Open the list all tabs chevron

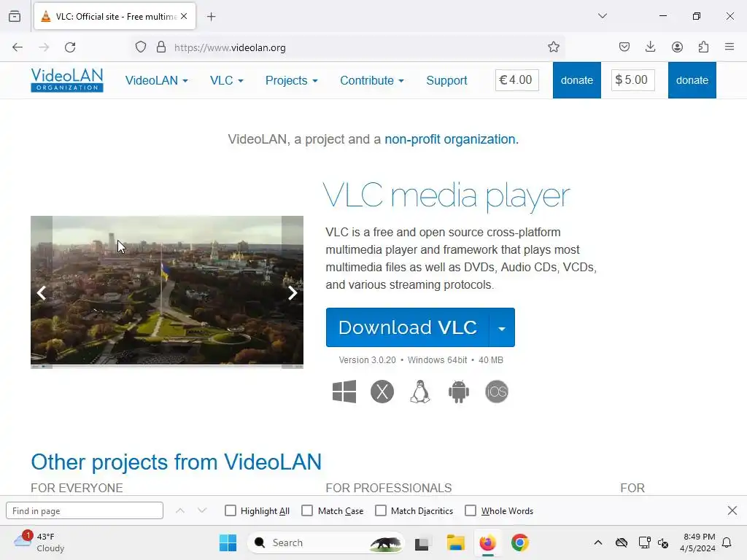pos(603,16)
